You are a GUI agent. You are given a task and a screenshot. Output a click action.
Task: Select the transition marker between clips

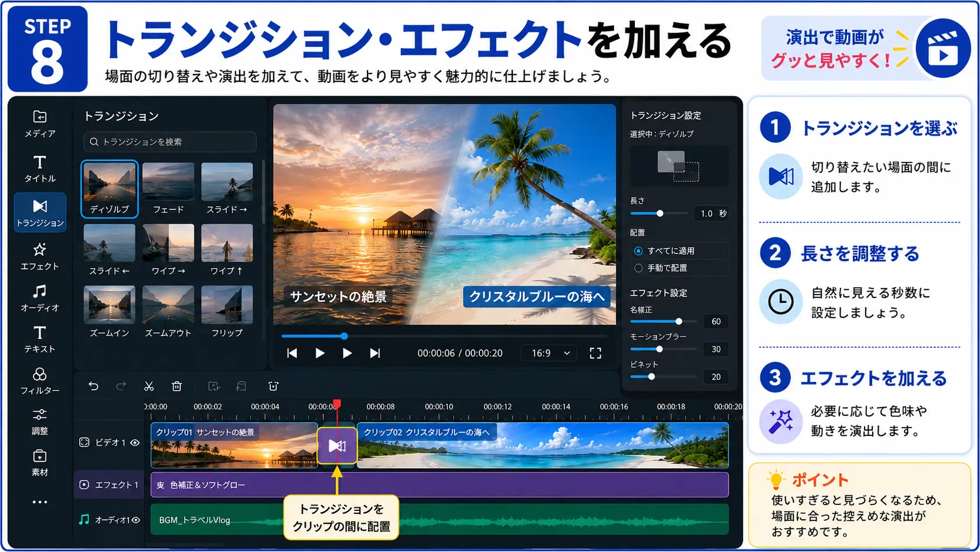[x=337, y=446]
